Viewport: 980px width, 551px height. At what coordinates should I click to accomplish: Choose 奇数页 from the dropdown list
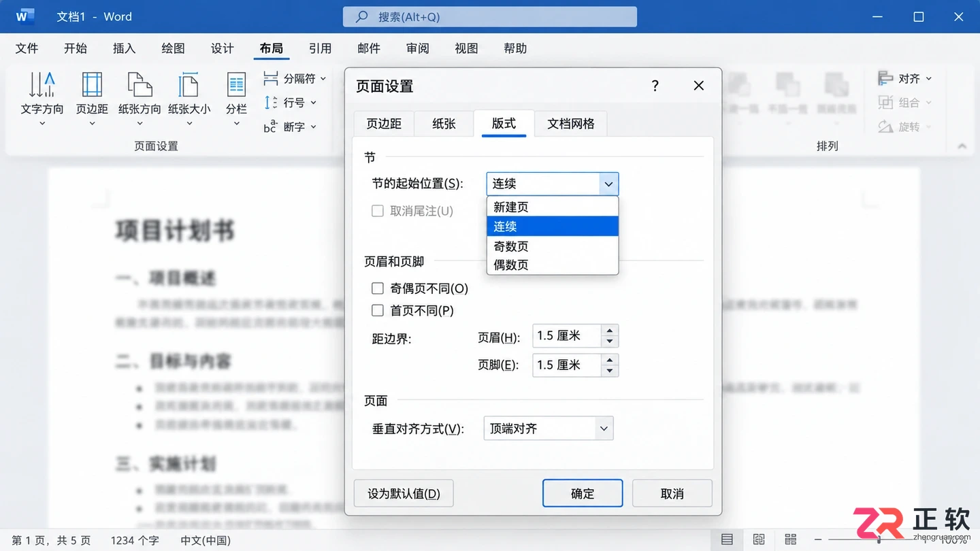[x=553, y=246]
